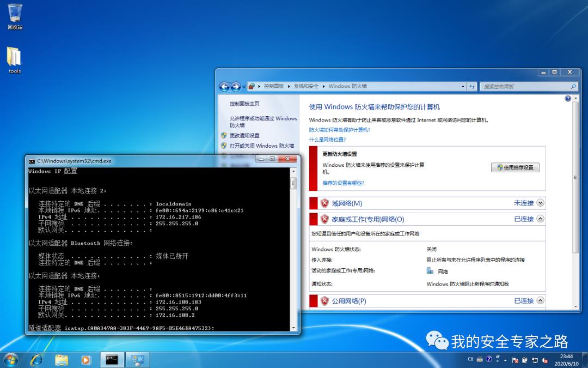Click the 推荐的设置有哪些? link
This screenshot has height=368, width=588.
click(x=343, y=183)
